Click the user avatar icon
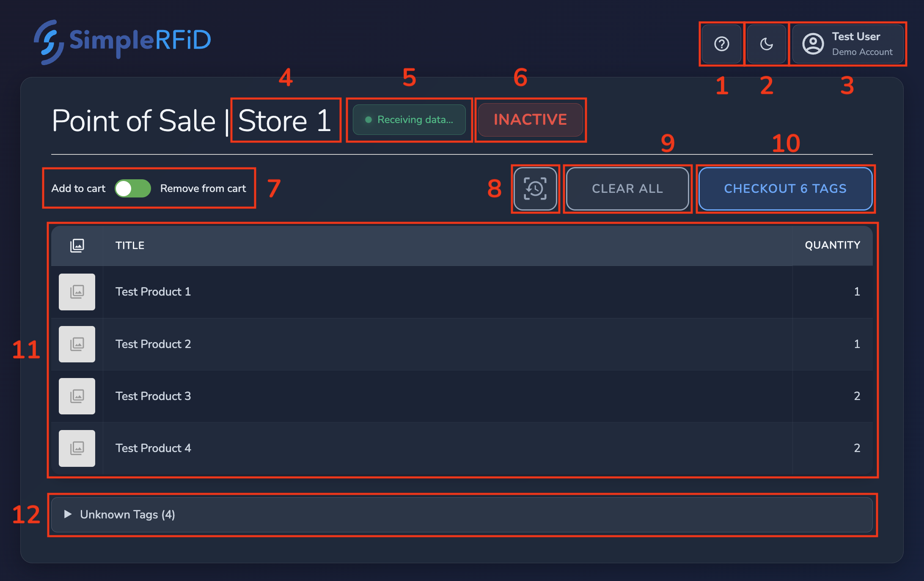Screen dimensions: 924x581 813,44
